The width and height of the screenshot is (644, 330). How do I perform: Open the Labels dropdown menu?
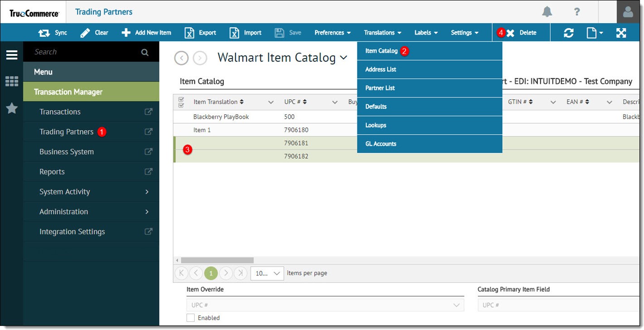426,33
